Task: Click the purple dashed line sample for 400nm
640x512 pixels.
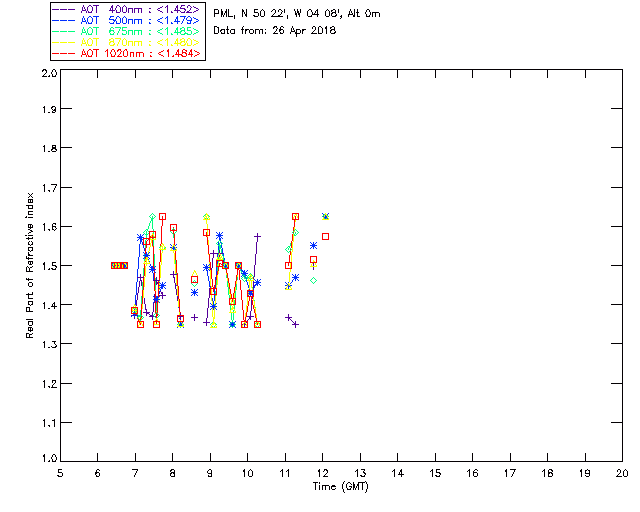Action: point(64,9)
